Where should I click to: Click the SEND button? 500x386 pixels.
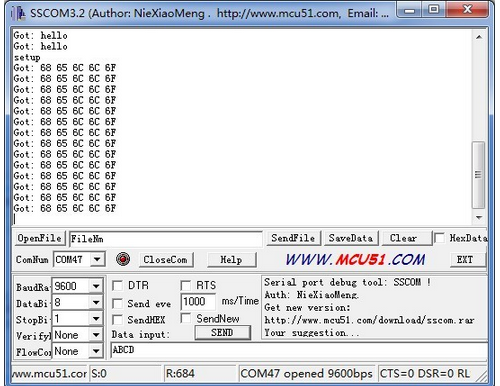(222, 333)
